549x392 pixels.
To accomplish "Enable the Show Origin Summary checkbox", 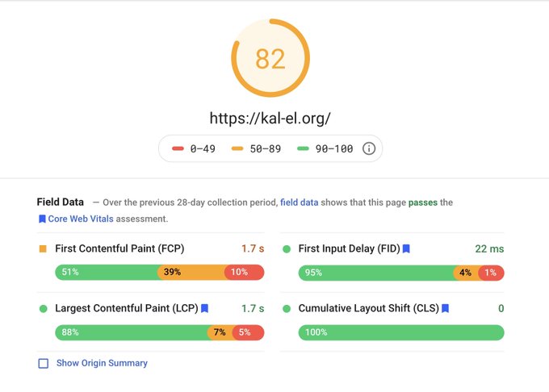I will pyautogui.click(x=44, y=363).
